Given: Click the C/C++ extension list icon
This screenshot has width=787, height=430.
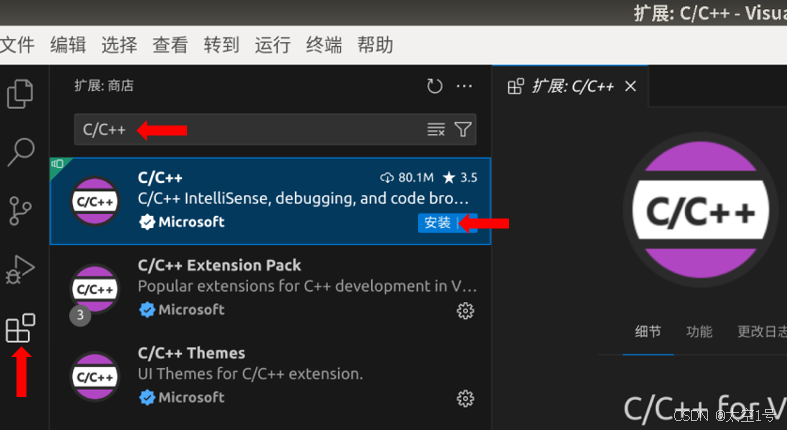Looking at the screenshot, I should 95,202.
